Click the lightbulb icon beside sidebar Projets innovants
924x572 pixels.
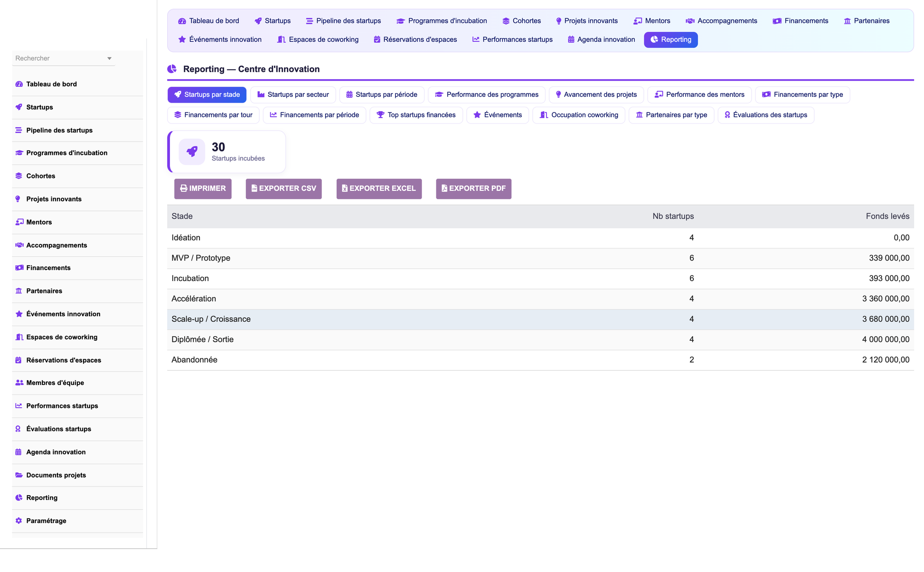18,199
